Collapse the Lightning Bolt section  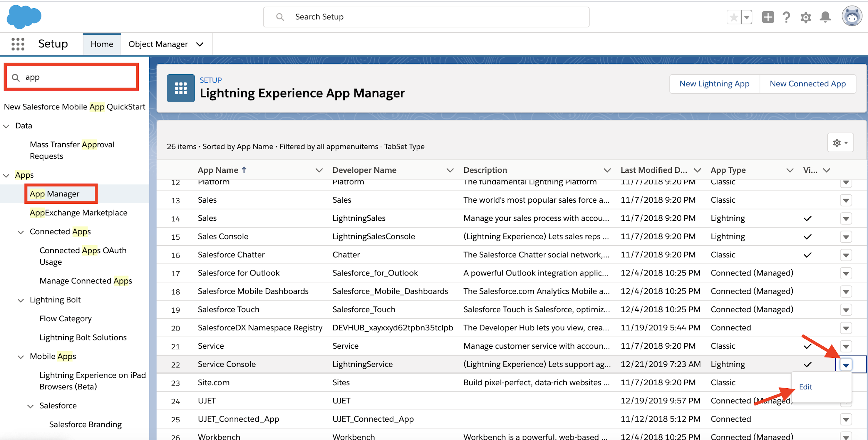coord(21,300)
